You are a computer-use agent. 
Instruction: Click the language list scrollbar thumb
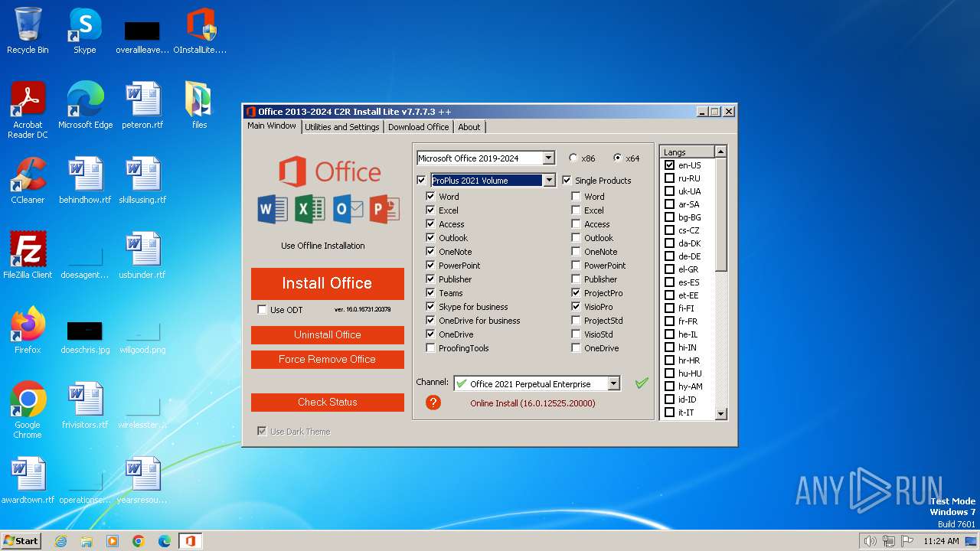coord(720,214)
